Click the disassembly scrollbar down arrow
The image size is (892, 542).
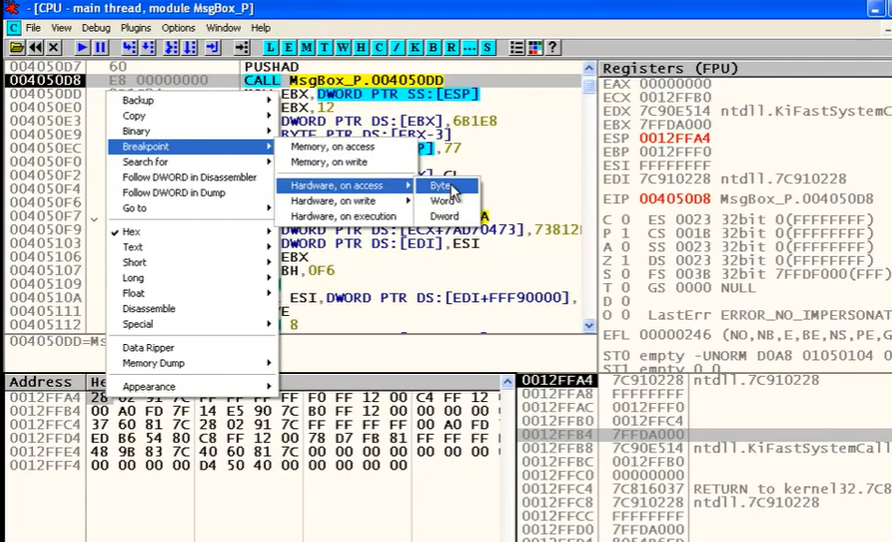589,326
